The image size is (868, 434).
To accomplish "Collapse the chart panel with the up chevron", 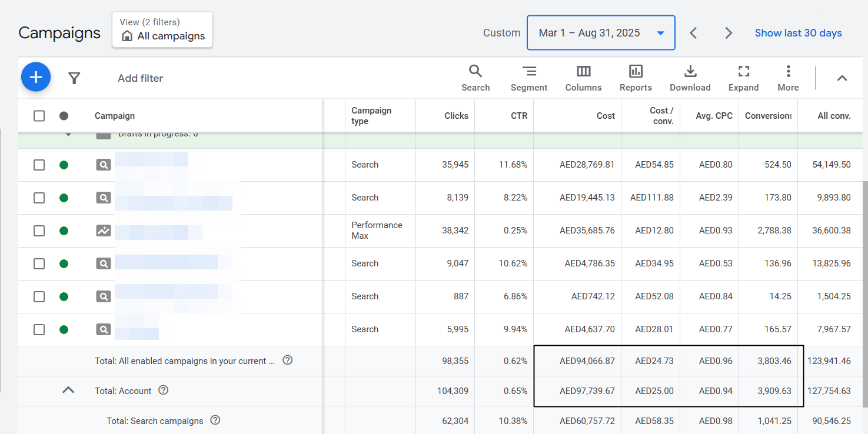I will [842, 78].
